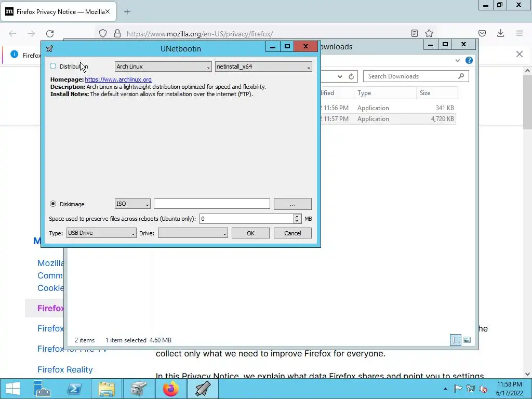Open the Arch Linux distribution dropdown
Screen dimensions: 532x399
click(163, 66)
